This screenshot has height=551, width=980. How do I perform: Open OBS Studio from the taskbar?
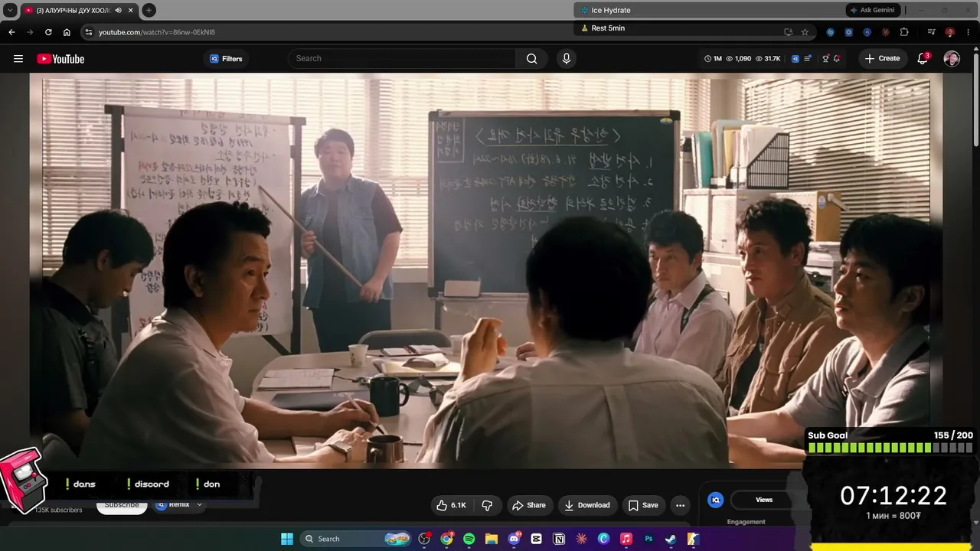(x=425, y=539)
